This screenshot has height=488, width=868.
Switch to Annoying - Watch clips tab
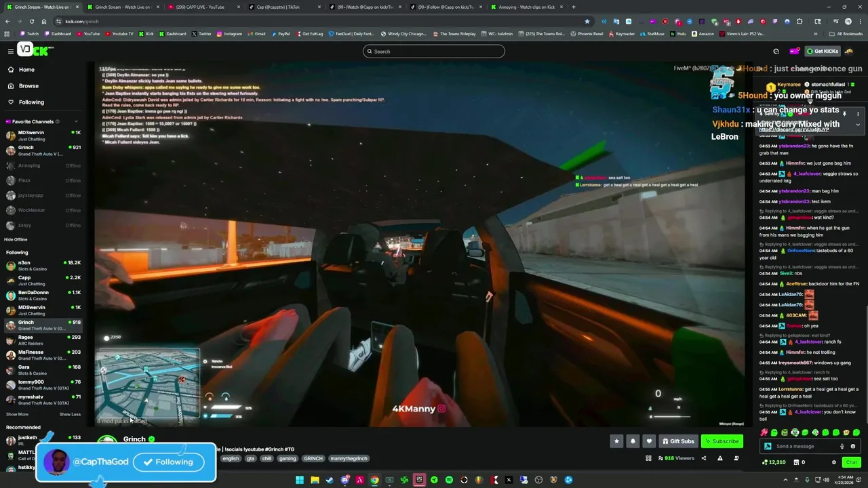pos(527,7)
